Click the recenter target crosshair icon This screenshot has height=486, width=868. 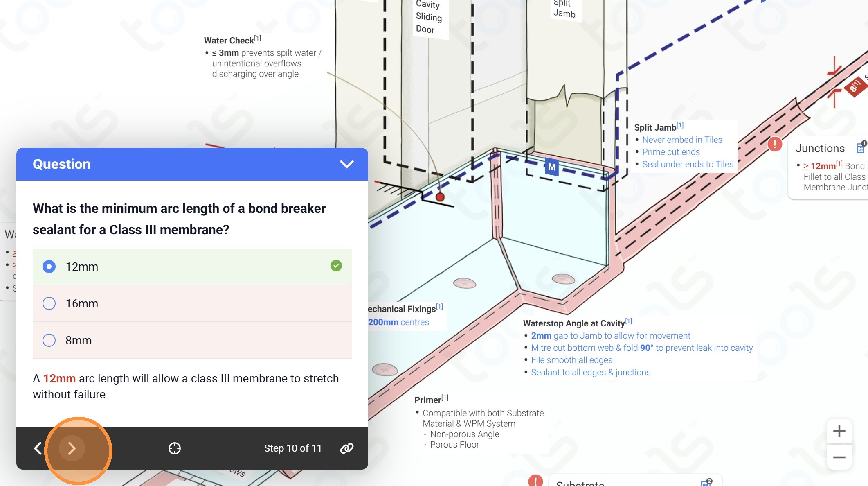pos(175,448)
